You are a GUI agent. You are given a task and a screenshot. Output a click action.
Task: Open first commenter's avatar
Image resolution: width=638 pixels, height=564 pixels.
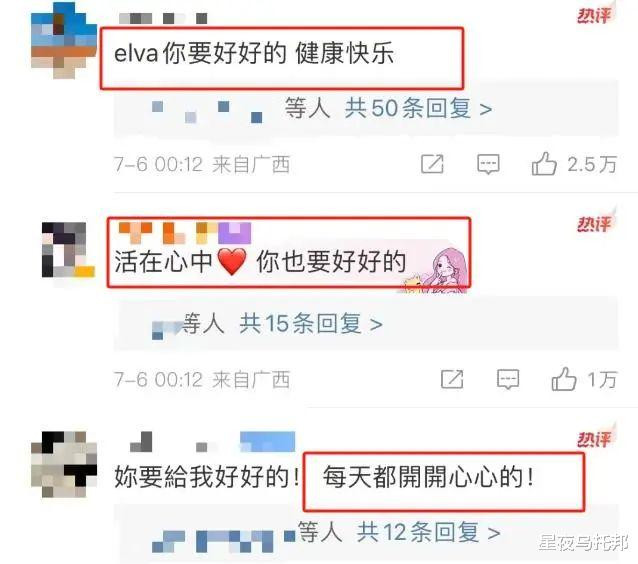[64, 40]
